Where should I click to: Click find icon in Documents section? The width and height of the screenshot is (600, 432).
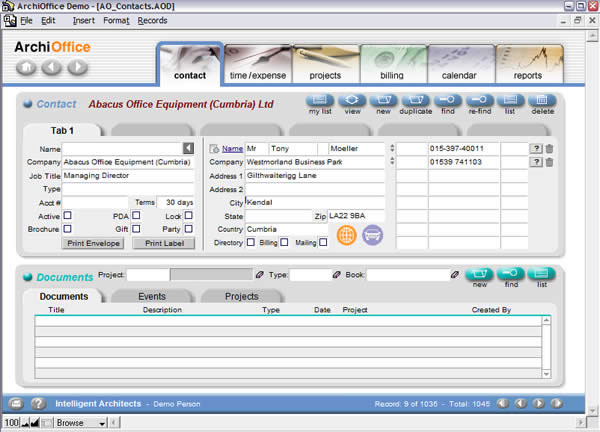click(511, 274)
